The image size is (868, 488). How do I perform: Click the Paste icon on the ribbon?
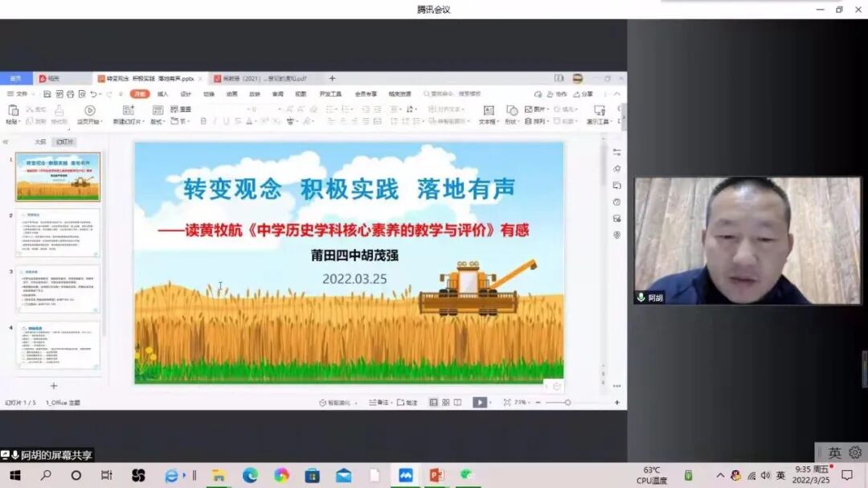(x=13, y=111)
